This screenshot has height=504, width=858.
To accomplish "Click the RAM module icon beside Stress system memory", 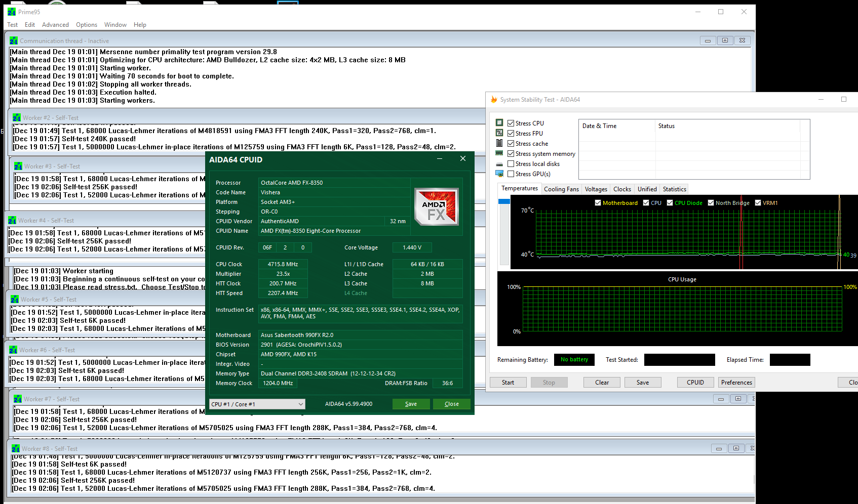I will coord(499,153).
